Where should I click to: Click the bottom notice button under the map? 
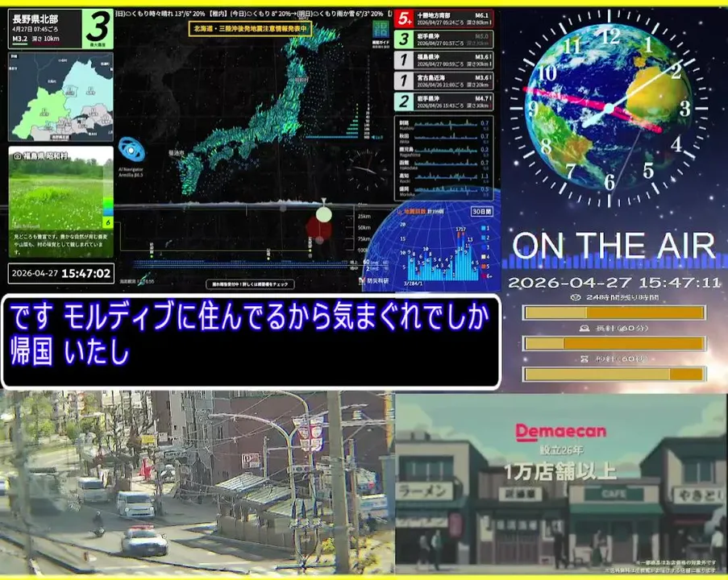click(x=250, y=284)
